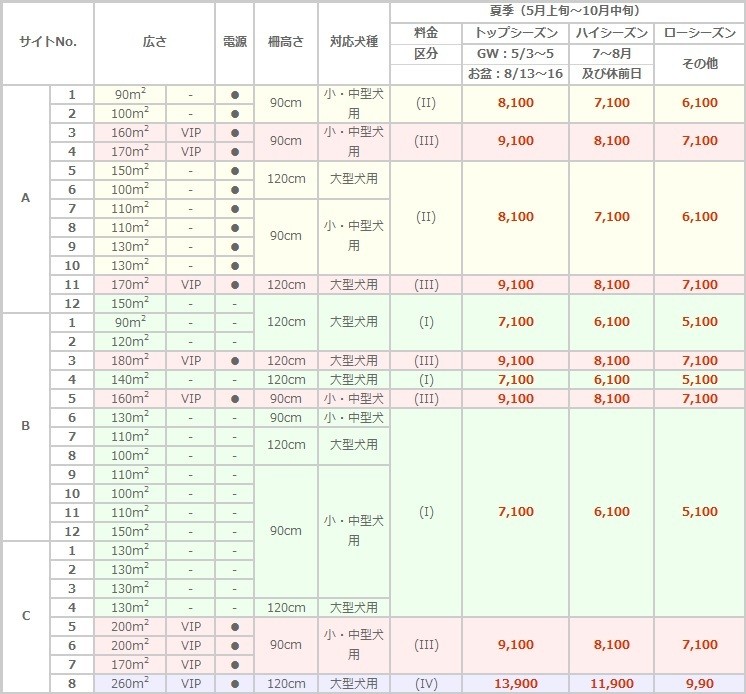Click site number 10 in area B
The image size is (746, 694).
pyautogui.click(x=72, y=493)
